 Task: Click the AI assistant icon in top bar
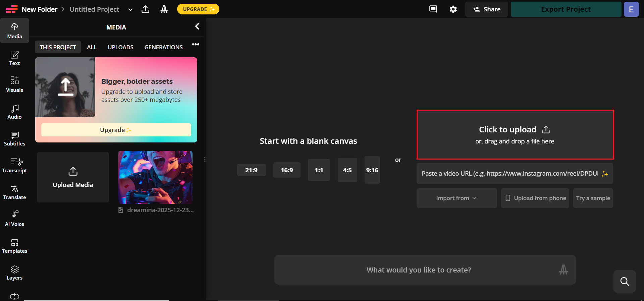pos(164,9)
